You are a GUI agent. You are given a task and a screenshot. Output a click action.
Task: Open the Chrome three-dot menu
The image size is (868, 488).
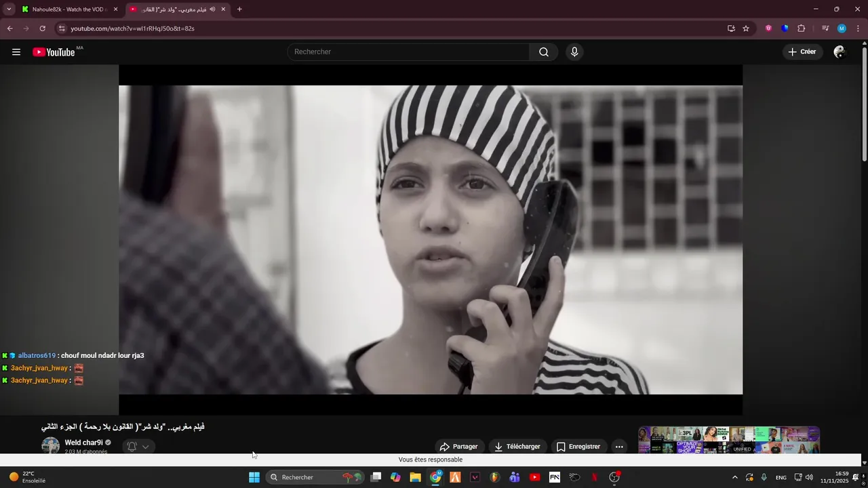click(x=858, y=28)
